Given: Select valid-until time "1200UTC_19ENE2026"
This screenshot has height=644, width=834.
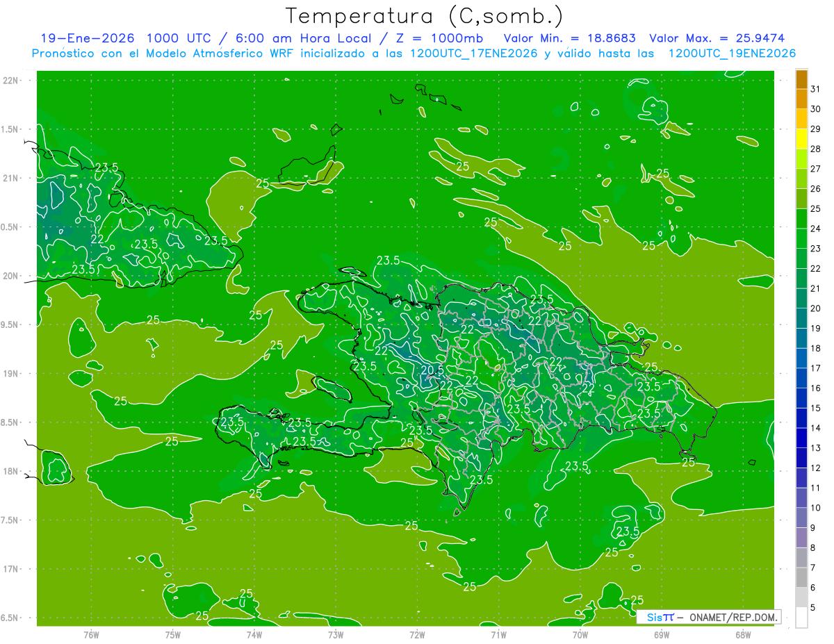Looking at the screenshot, I should pyautogui.click(x=731, y=53).
